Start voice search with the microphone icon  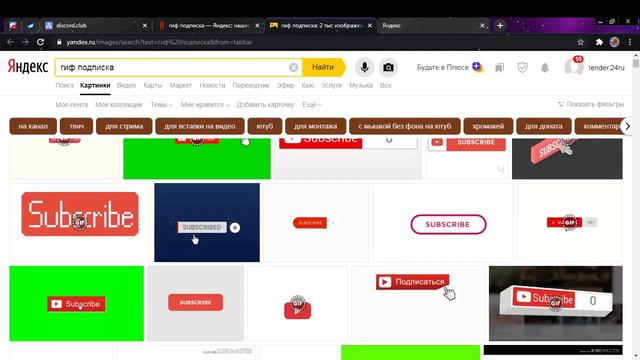coord(364,67)
